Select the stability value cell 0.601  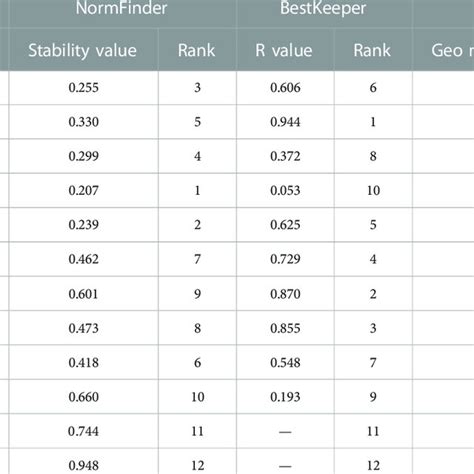click(84, 294)
